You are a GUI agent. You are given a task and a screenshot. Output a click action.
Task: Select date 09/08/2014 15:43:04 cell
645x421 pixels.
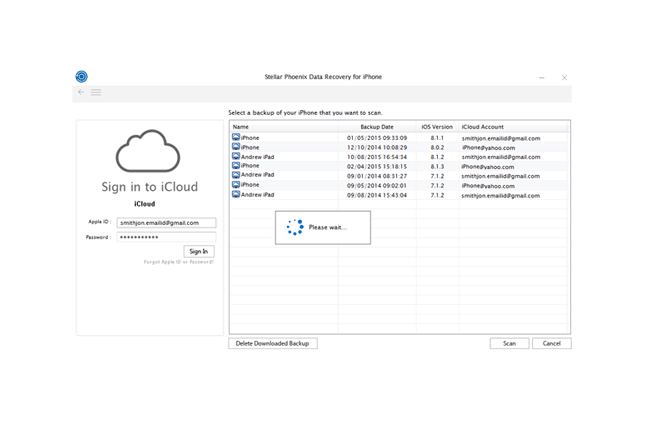(x=377, y=195)
